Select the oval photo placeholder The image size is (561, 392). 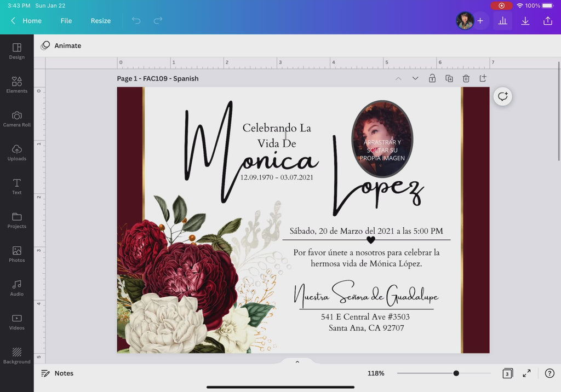382,139
